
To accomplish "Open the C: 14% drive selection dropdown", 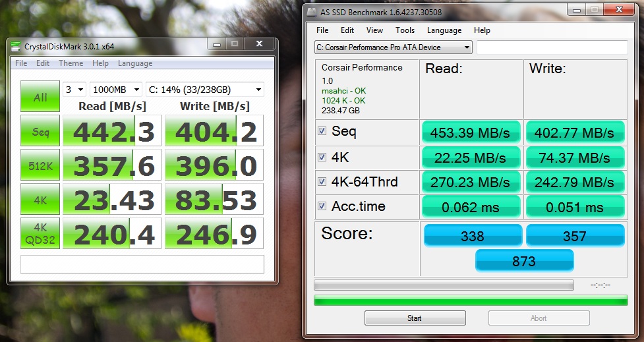I will (204, 90).
